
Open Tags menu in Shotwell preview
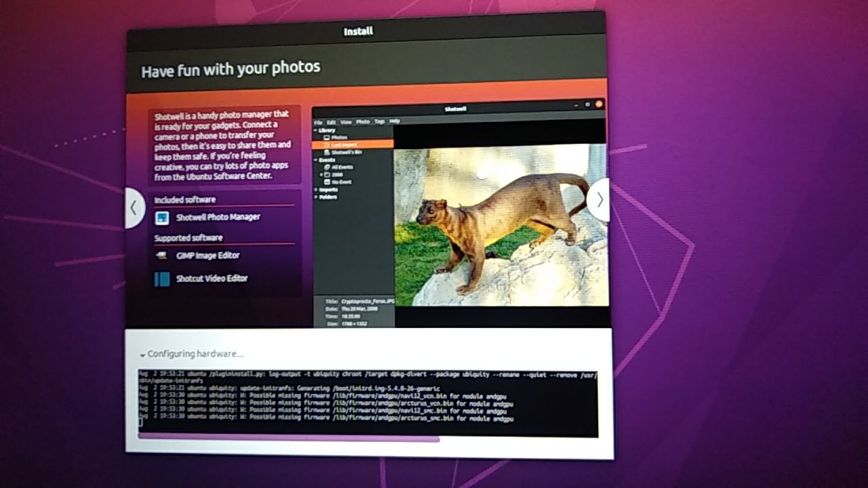[x=379, y=121]
